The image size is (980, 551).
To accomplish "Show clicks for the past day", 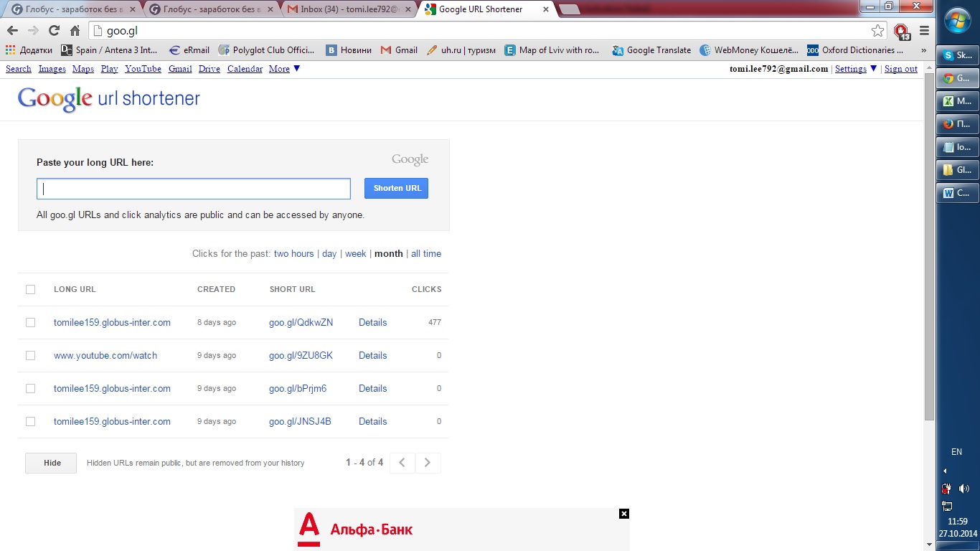I will click(329, 253).
